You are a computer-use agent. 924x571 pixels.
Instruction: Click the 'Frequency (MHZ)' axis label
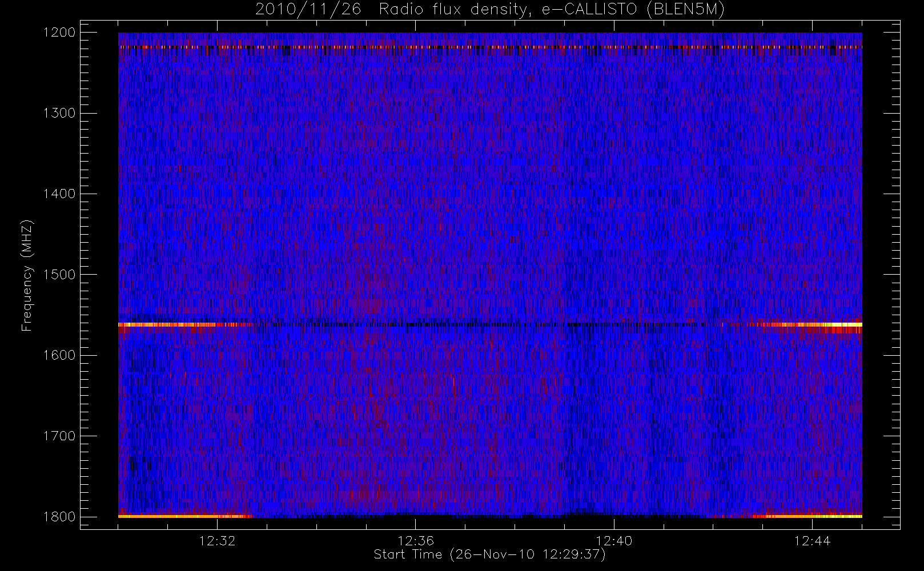(27, 275)
